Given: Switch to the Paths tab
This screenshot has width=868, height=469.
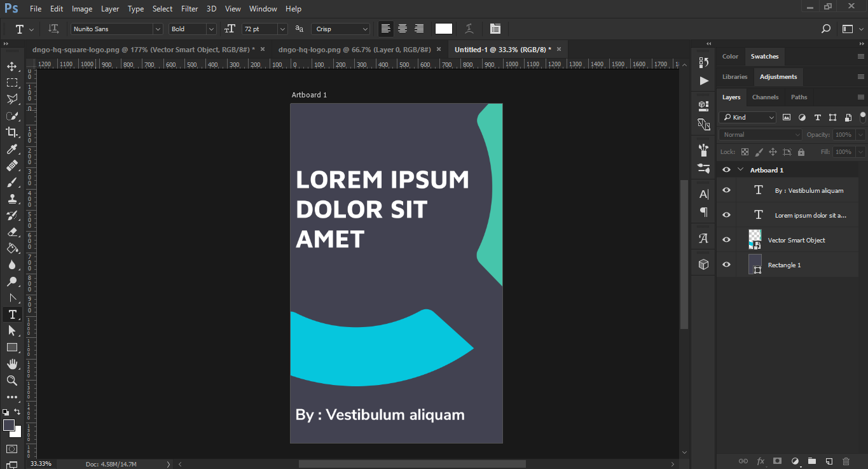Looking at the screenshot, I should (x=799, y=97).
